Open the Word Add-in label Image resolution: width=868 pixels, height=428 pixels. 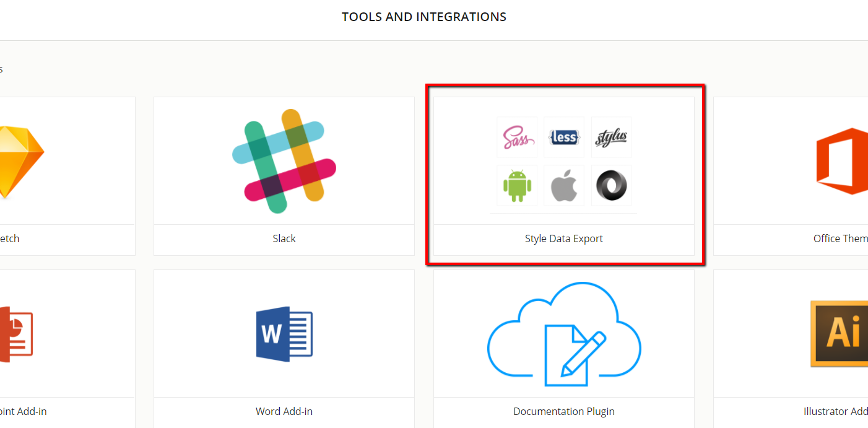[x=284, y=411]
